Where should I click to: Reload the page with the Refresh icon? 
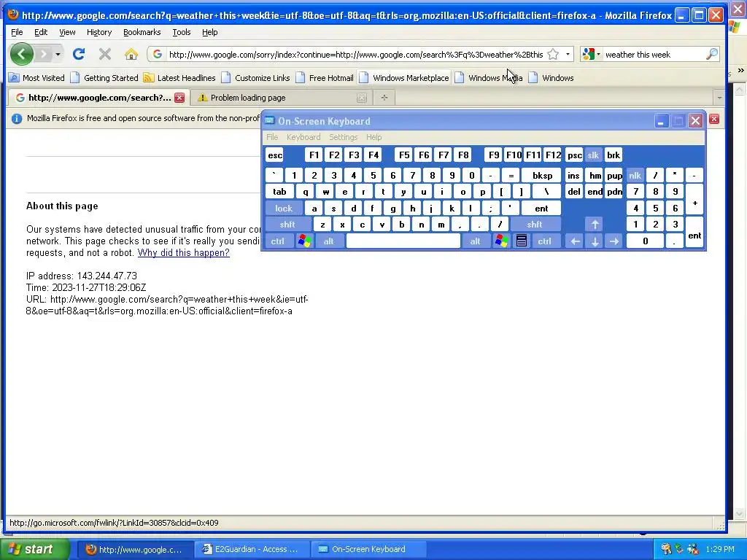[x=79, y=54]
